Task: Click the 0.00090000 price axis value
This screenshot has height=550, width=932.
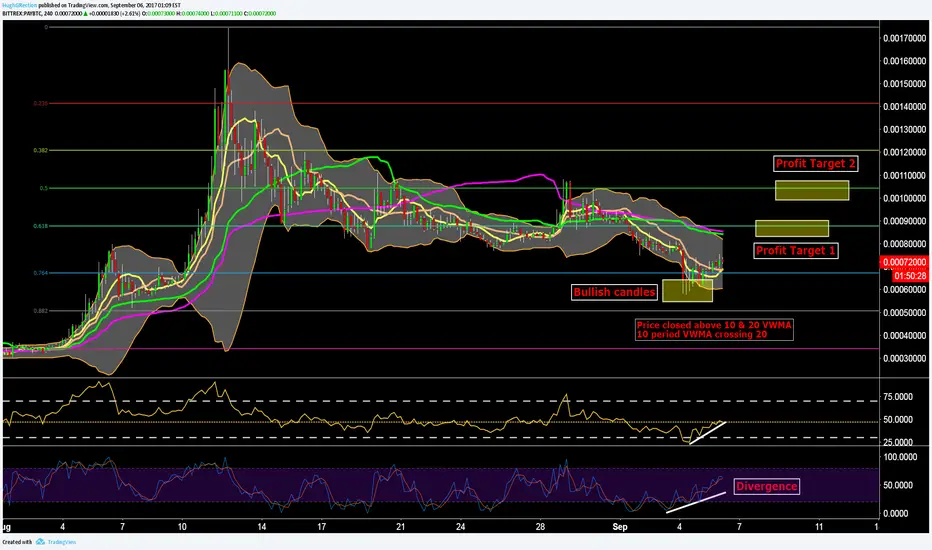Action: [x=904, y=221]
